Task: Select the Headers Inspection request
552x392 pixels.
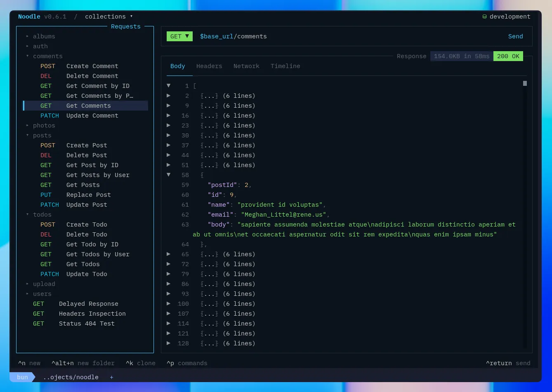Action: click(x=85, y=314)
